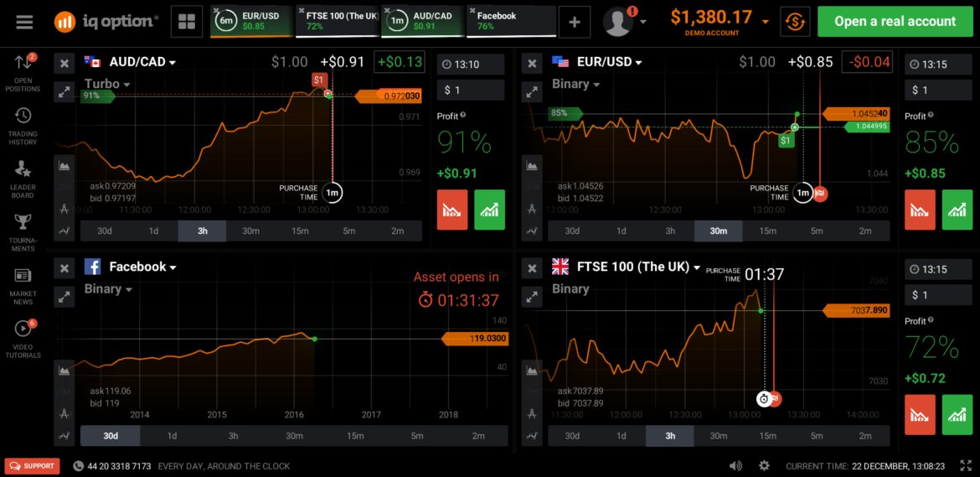Open the Leader Board sidebar item

click(x=23, y=180)
